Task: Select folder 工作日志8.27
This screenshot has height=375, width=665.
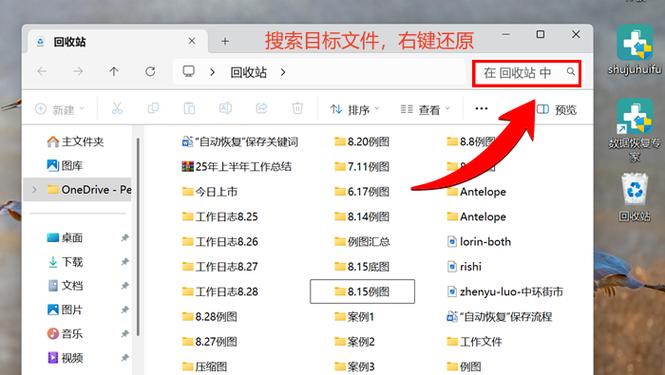Action: 220,266
